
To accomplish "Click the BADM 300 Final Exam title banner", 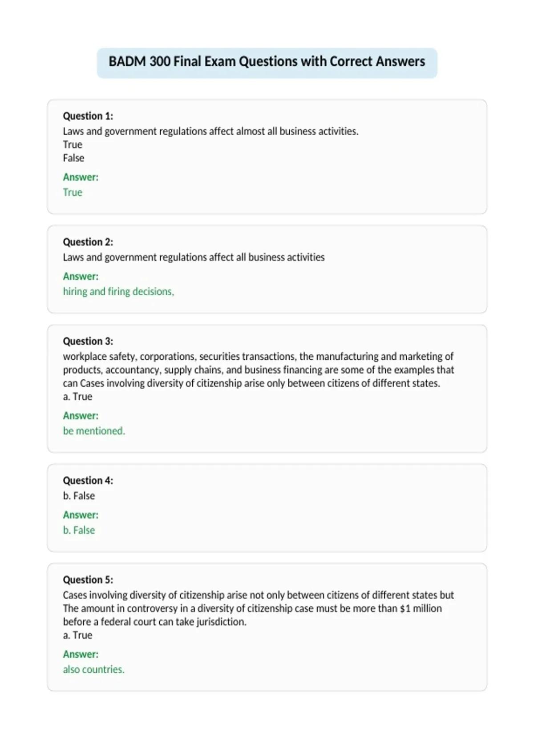I will click(x=267, y=63).
